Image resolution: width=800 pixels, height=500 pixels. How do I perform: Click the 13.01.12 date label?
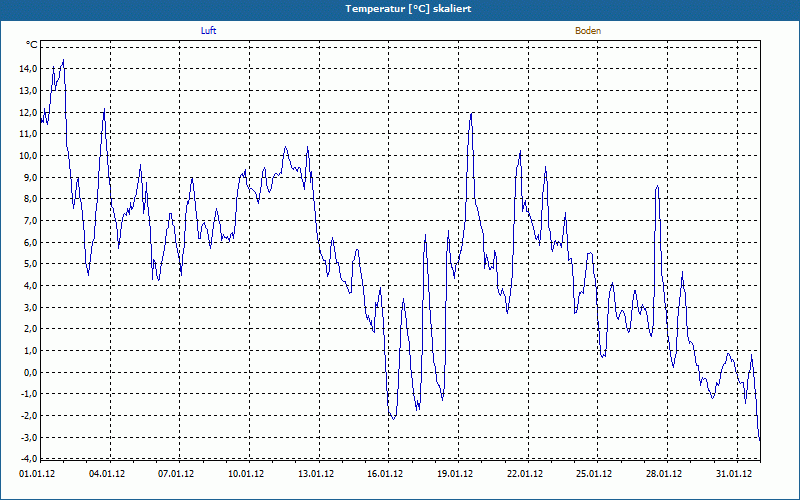point(316,474)
